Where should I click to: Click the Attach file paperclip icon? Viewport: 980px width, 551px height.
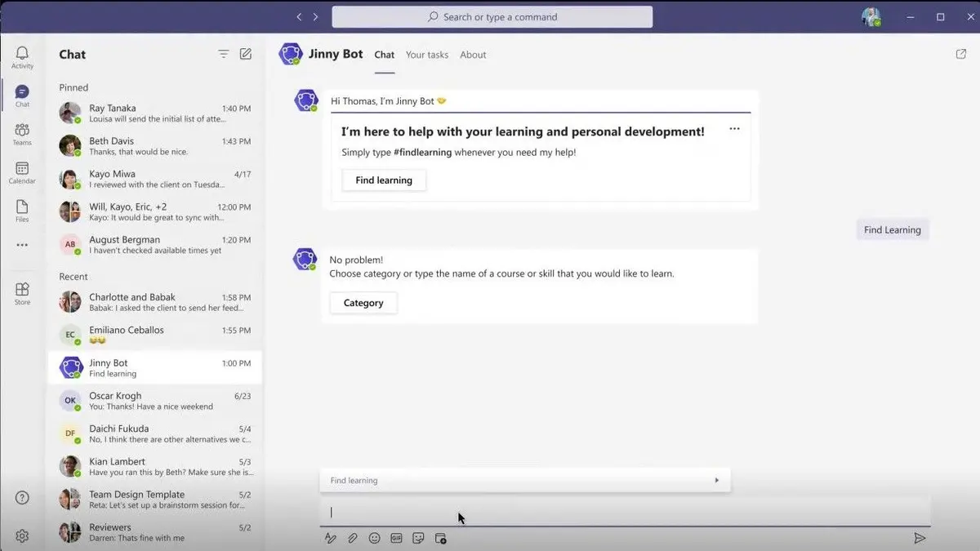point(353,538)
